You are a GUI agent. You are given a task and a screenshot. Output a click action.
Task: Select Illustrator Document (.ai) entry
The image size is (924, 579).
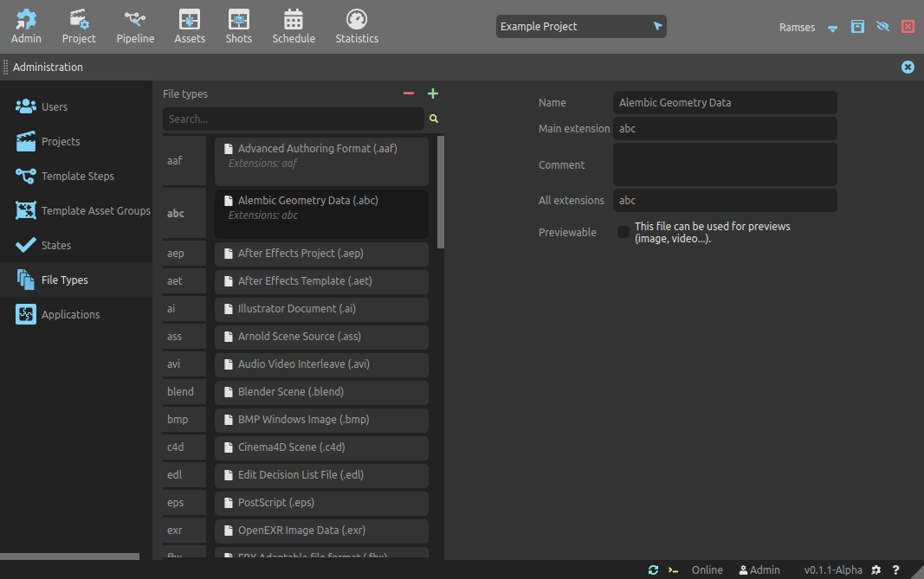[321, 309]
